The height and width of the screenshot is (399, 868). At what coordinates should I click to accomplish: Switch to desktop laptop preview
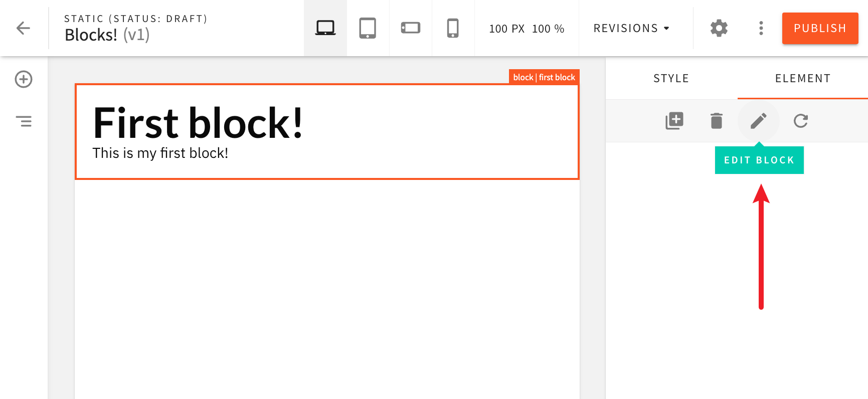[x=325, y=28]
